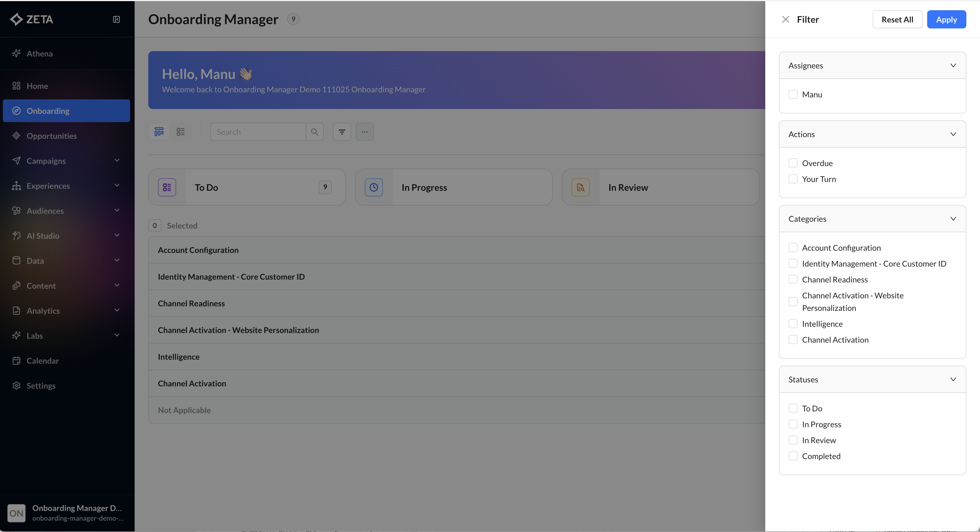Image resolution: width=980 pixels, height=532 pixels.
Task: Click the filter icon in toolbar
Action: (342, 131)
